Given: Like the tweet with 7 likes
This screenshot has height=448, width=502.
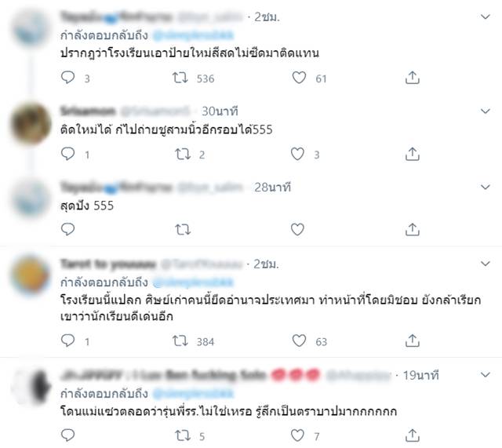Looking at the screenshot, I should click(297, 435).
